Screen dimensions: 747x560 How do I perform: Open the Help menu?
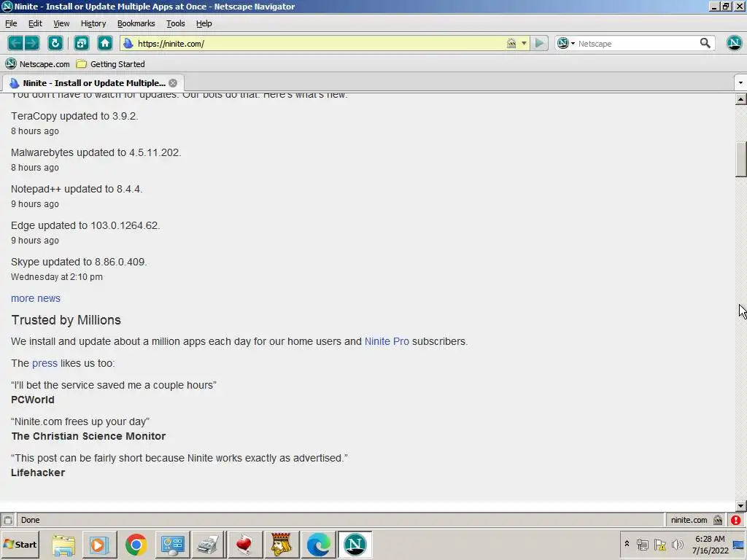click(x=204, y=23)
